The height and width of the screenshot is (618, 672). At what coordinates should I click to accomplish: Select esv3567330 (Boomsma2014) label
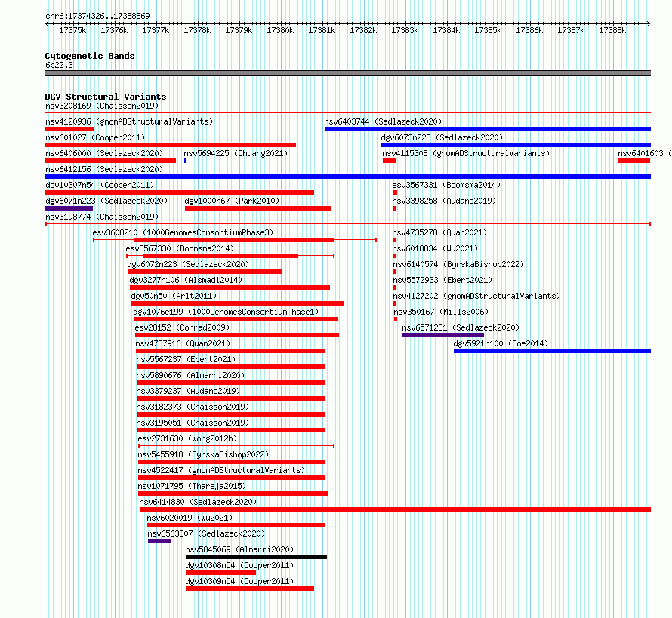point(180,248)
